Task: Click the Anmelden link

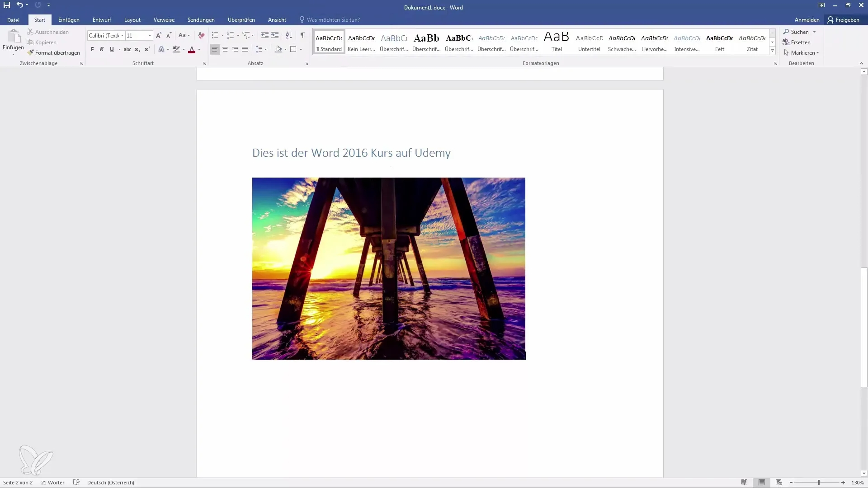Action: pos(807,20)
